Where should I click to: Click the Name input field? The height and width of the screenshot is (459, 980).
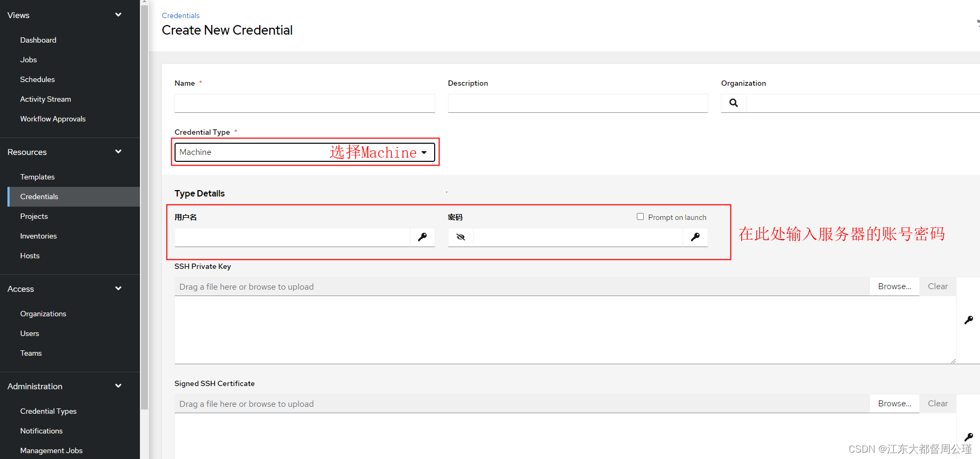click(x=305, y=103)
